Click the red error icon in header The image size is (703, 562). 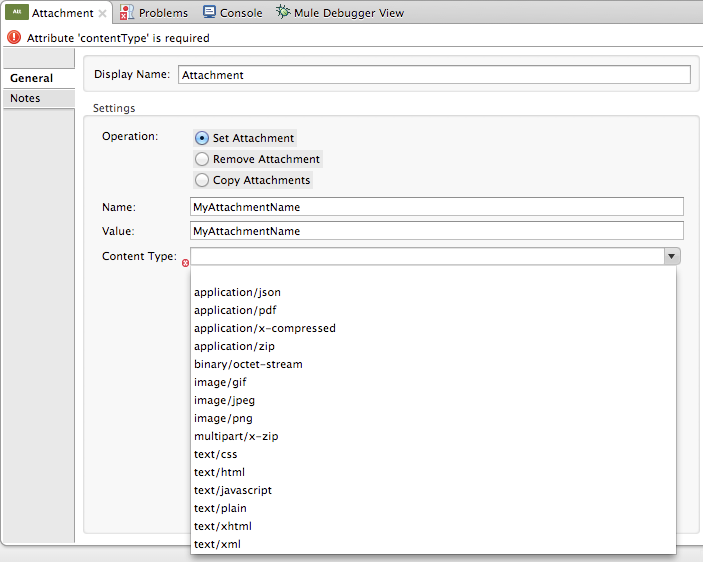point(13,38)
